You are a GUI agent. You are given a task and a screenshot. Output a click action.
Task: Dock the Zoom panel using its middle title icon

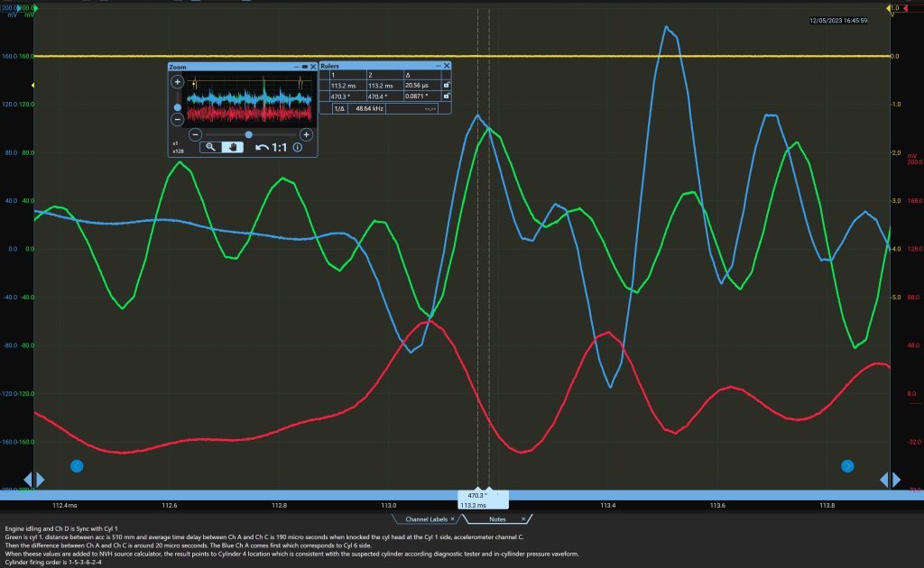305,67
